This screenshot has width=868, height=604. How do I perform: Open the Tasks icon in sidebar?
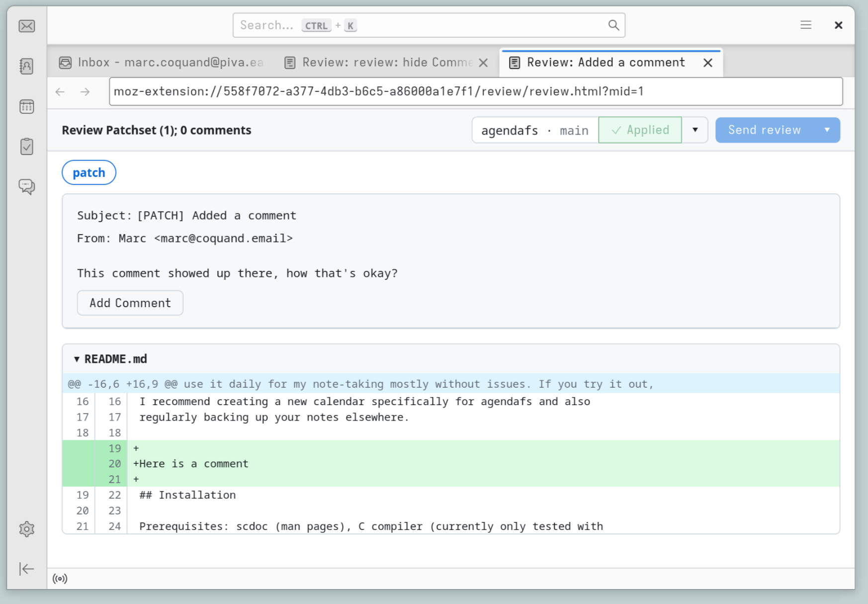pyautogui.click(x=27, y=146)
